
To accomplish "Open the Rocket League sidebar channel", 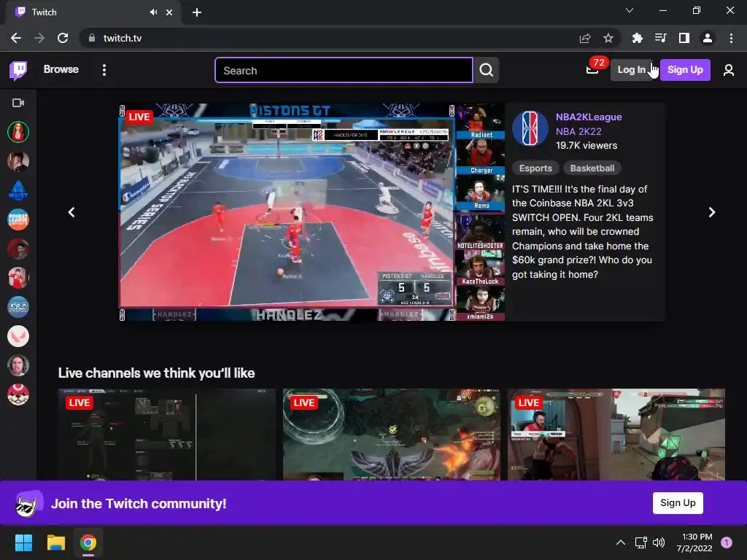I will tap(18, 219).
